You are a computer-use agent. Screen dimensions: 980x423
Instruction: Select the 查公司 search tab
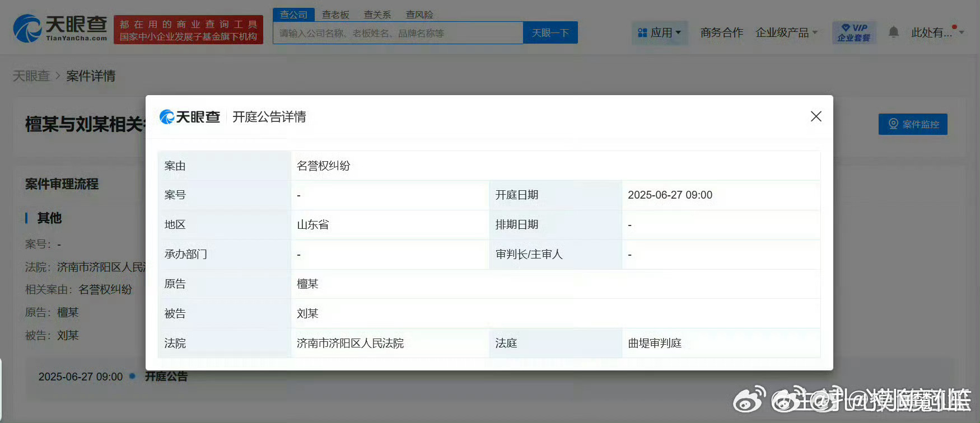click(x=294, y=15)
